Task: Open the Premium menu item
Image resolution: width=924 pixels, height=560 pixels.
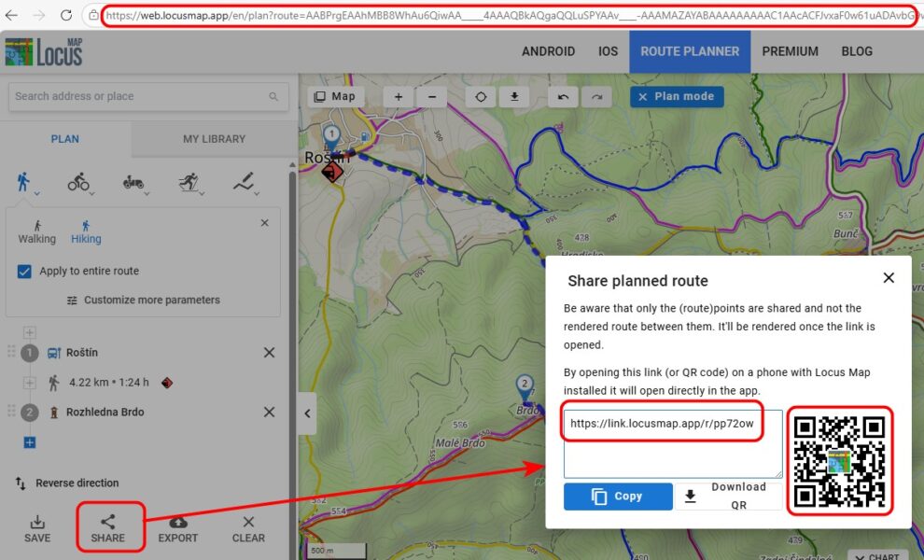Action: [x=790, y=51]
